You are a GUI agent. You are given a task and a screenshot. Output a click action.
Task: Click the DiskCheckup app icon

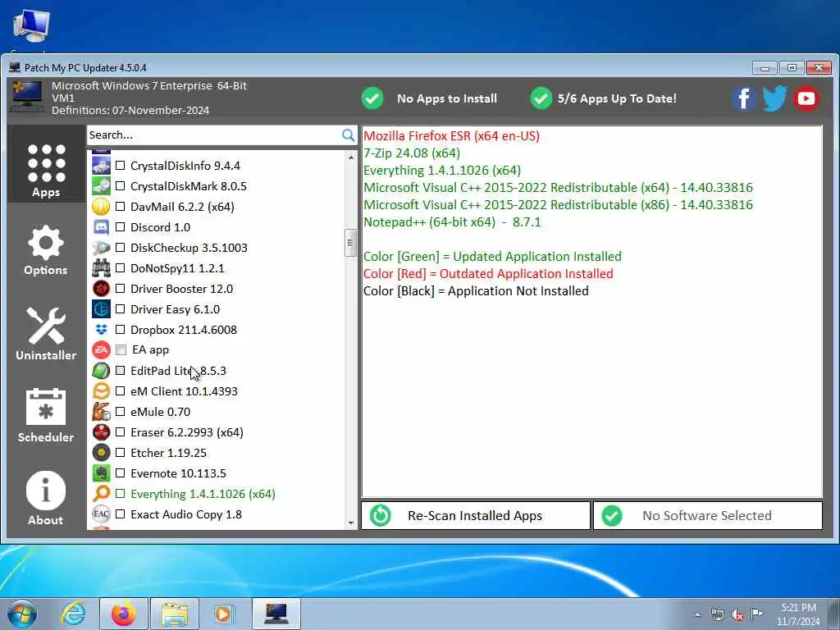[101, 248]
